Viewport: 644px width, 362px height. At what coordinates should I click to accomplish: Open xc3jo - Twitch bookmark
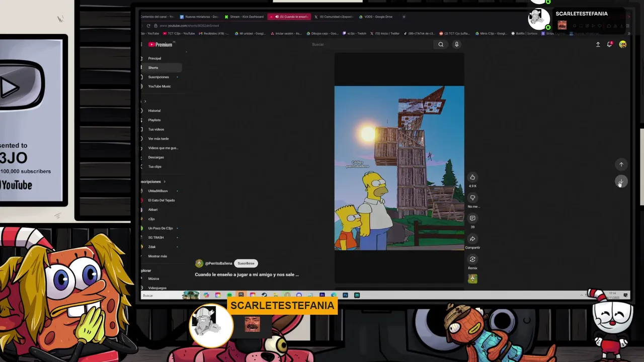coord(355,34)
